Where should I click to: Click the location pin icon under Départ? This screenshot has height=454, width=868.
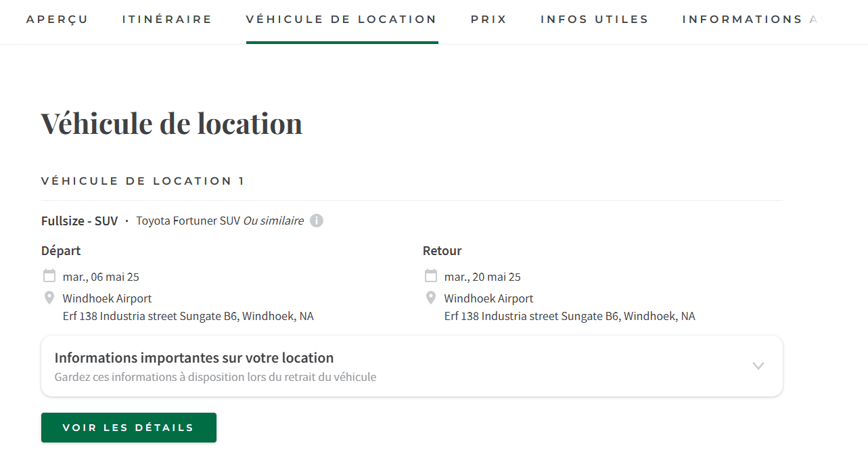coord(49,298)
